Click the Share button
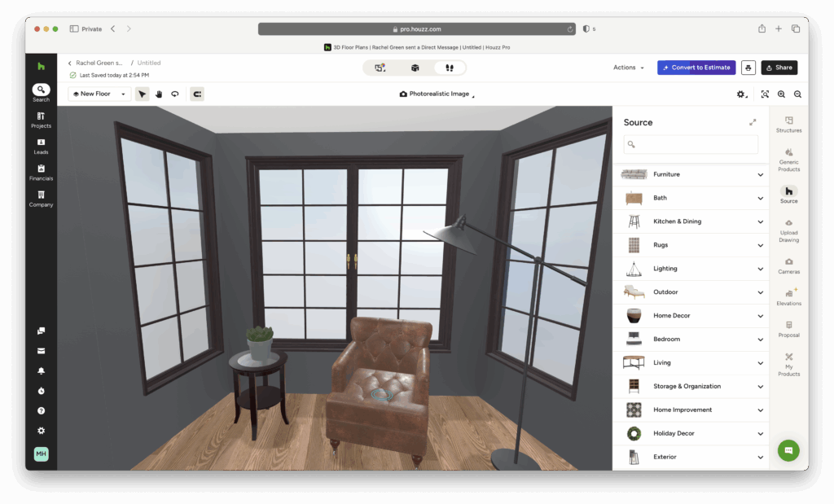 [x=779, y=68]
